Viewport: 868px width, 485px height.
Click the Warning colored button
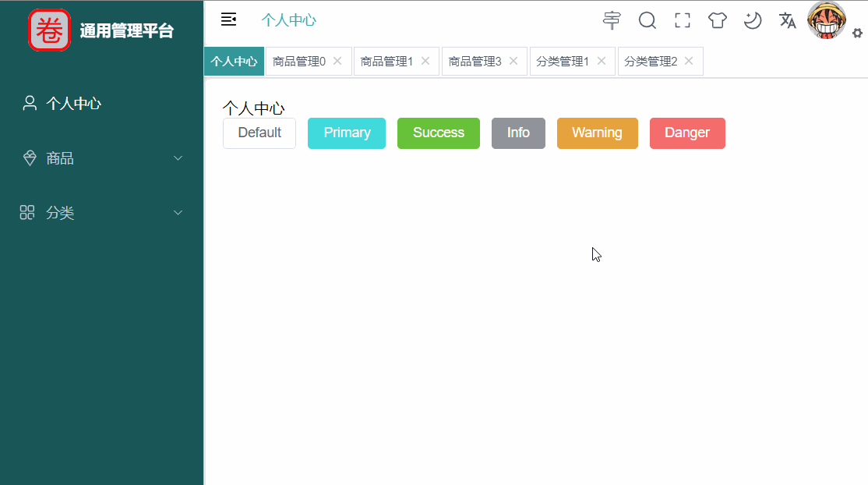pyautogui.click(x=597, y=133)
